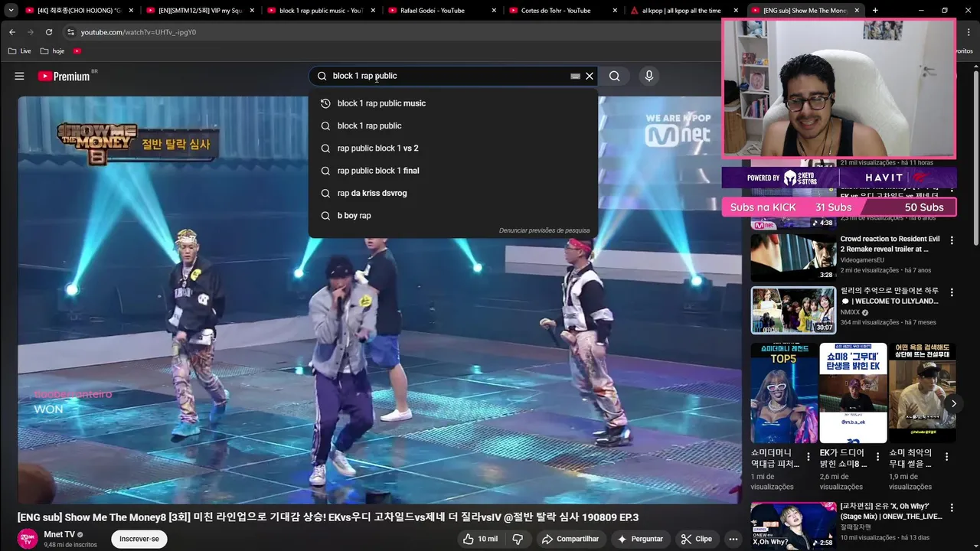The width and height of the screenshot is (980, 551).
Task: Close the Cortes do Tohr tab
Action: (x=615, y=11)
